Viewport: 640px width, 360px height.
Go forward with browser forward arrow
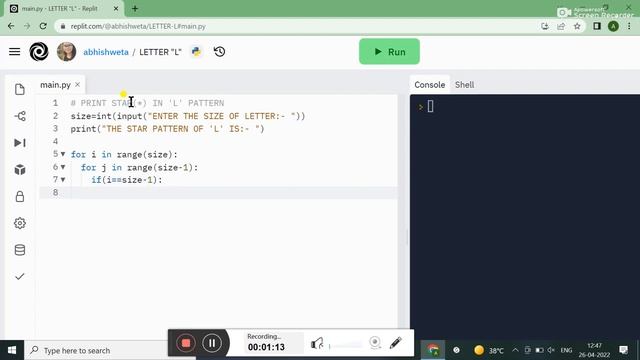coord(27,26)
